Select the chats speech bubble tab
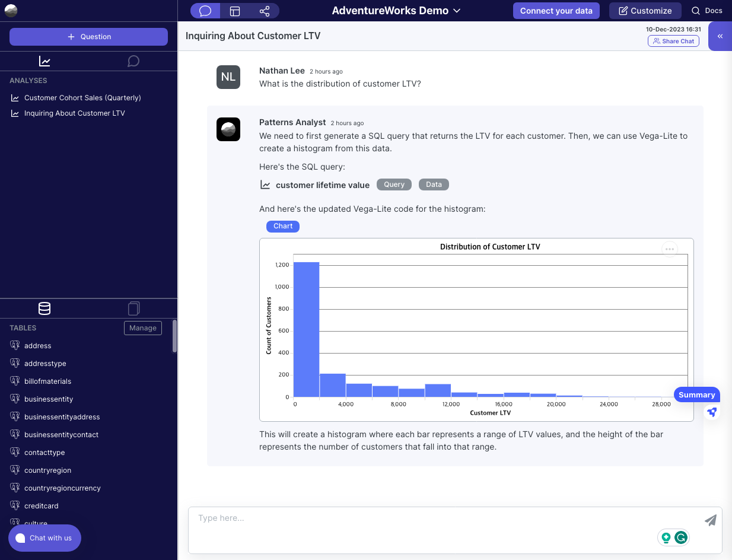 tap(133, 61)
